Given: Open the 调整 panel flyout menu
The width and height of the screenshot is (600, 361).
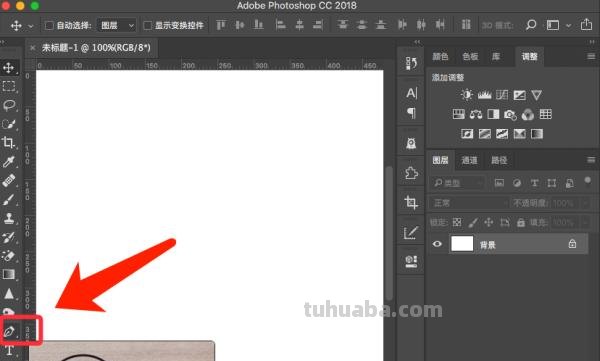Looking at the screenshot, I should point(591,57).
